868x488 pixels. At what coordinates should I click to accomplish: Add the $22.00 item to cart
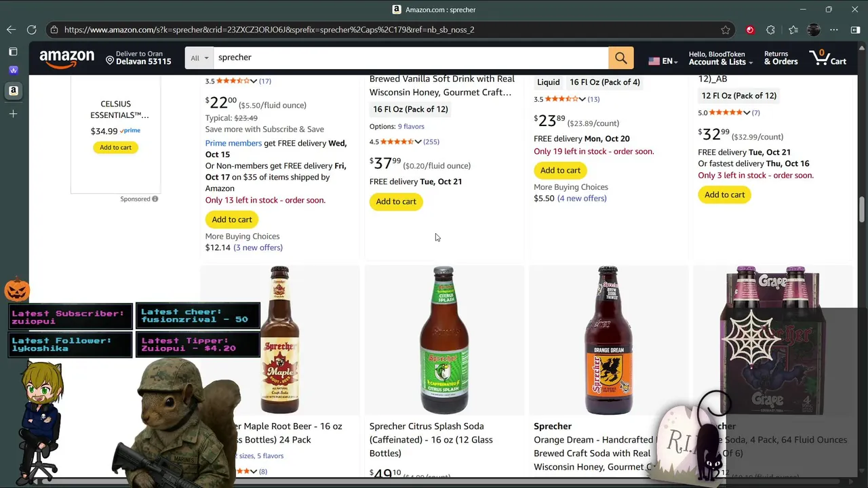pos(232,220)
